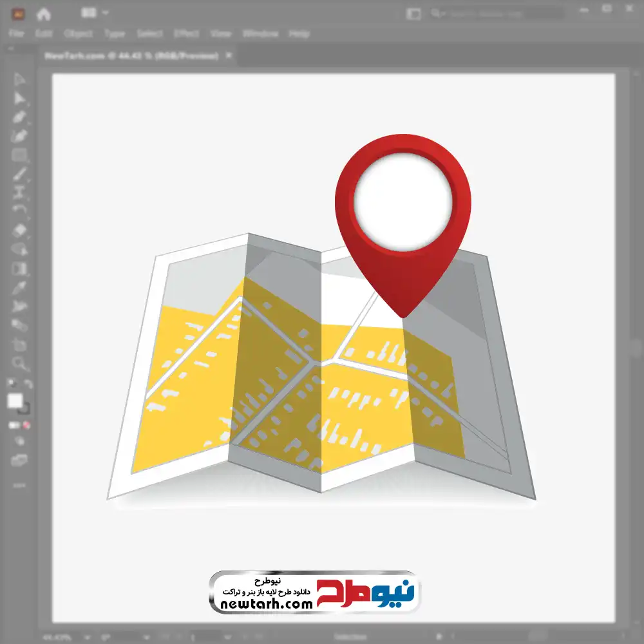Image resolution: width=644 pixels, height=644 pixels.
Task: Expand the artboard navigation dropdown
Action: point(227,636)
